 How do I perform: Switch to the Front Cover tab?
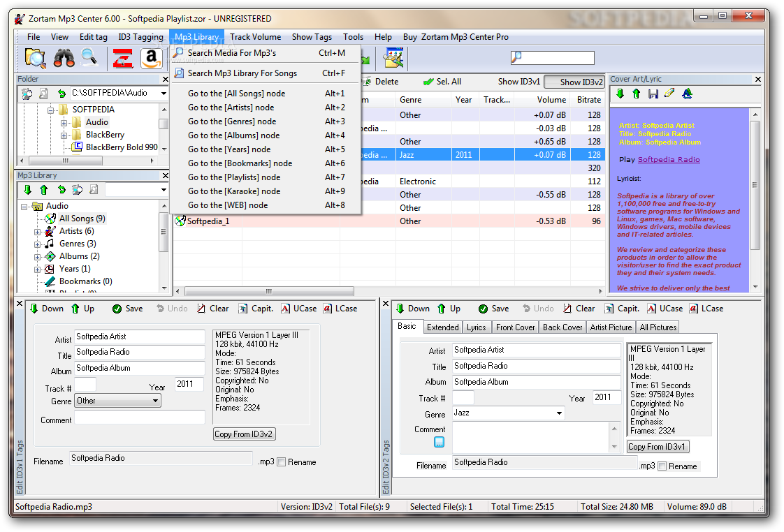[x=515, y=327]
